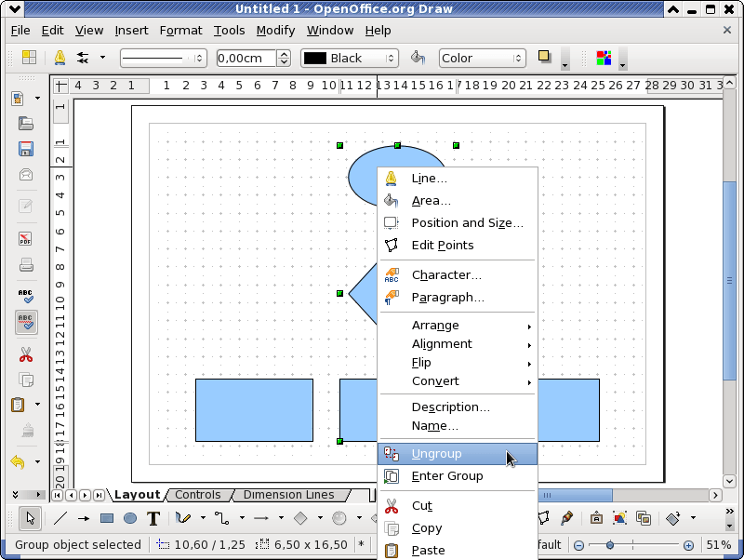Click the Area paint bucket toolbar icon
Screen dimensions: 744x560
(x=418, y=58)
